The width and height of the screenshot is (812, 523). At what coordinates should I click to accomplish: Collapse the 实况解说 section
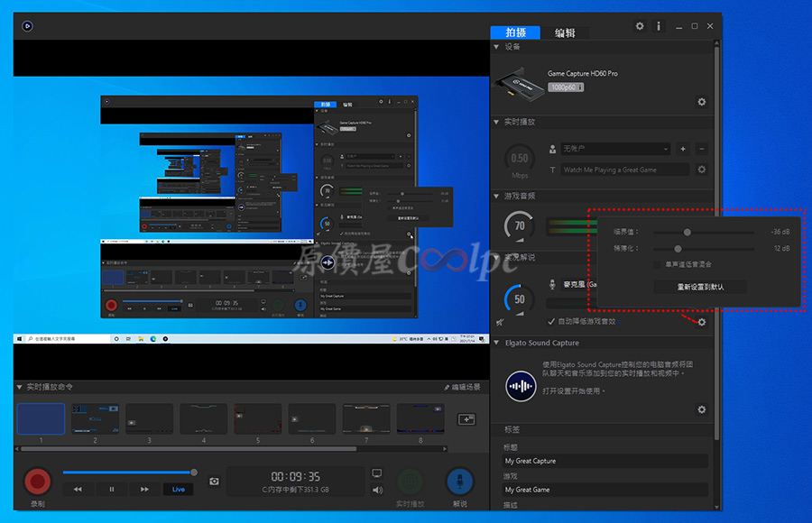tap(496, 257)
